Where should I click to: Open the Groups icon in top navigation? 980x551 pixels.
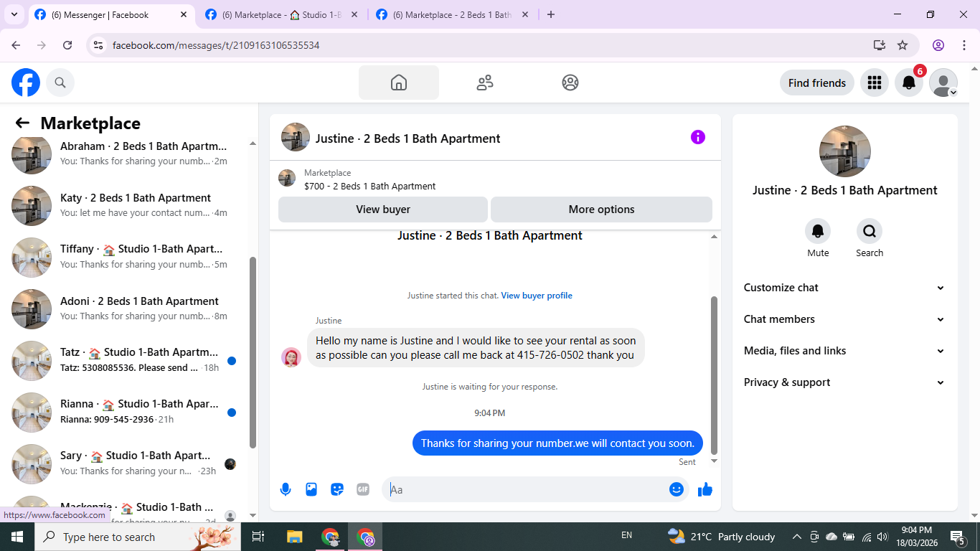(570, 83)
